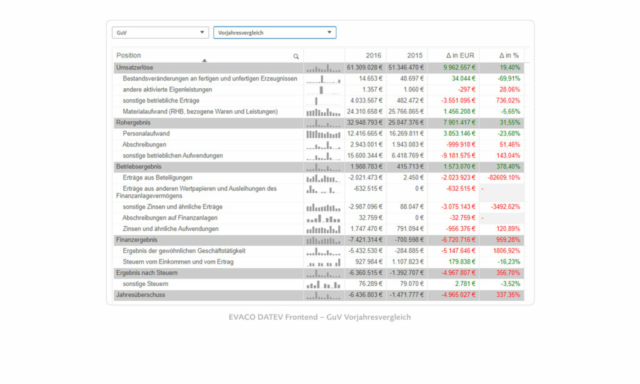Select the Jahresüberschuss row

click(319, 295)
